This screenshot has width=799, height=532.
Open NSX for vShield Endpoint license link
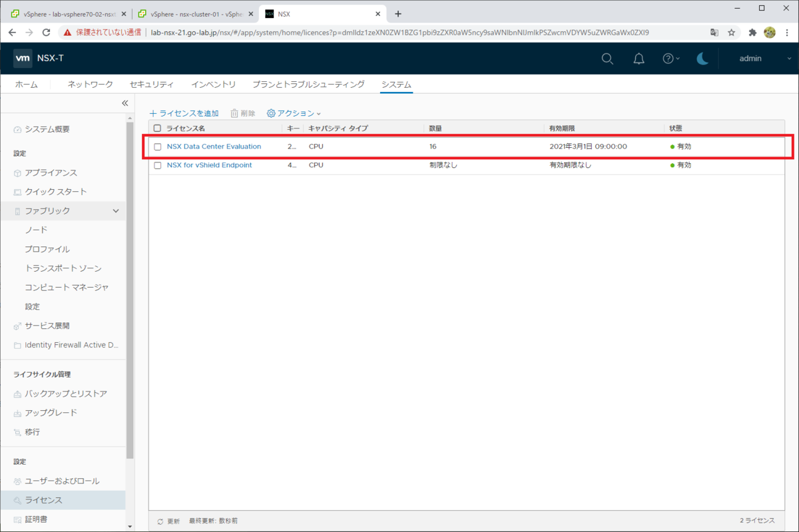[x=209, y=165]
